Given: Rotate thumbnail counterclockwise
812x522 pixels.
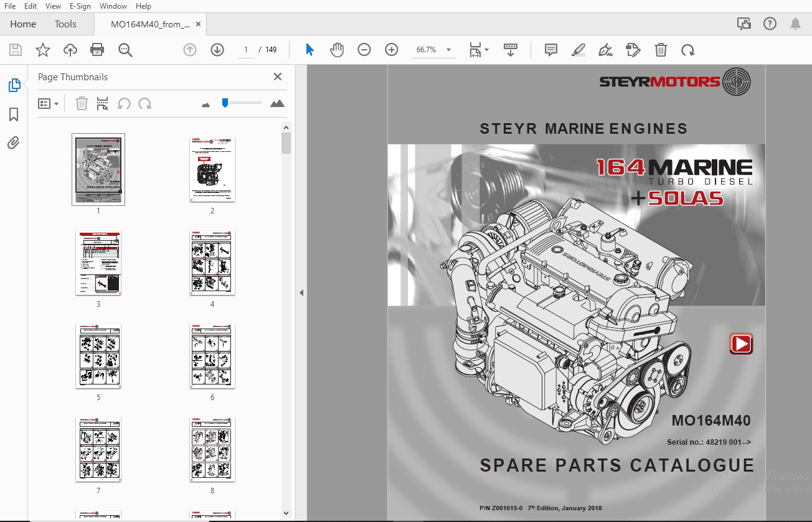Looking at the screenshot, I should (124, 104).
